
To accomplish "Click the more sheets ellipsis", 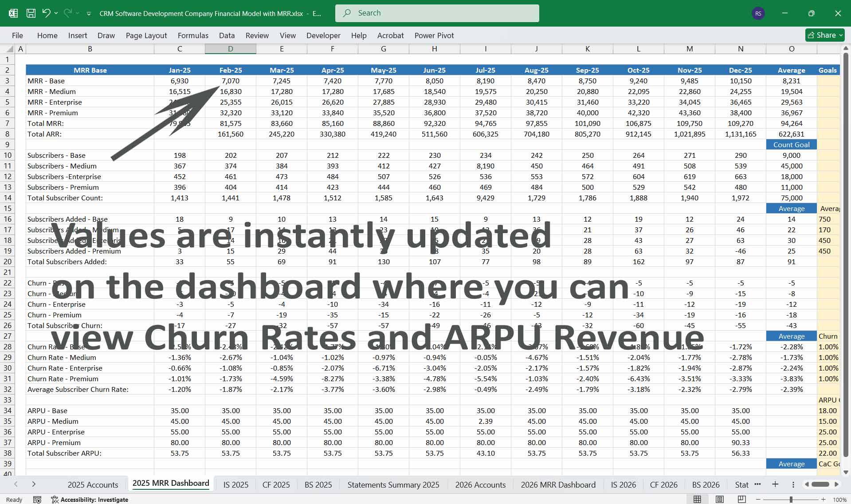I will pyautogui.click(x=757, y=484).
